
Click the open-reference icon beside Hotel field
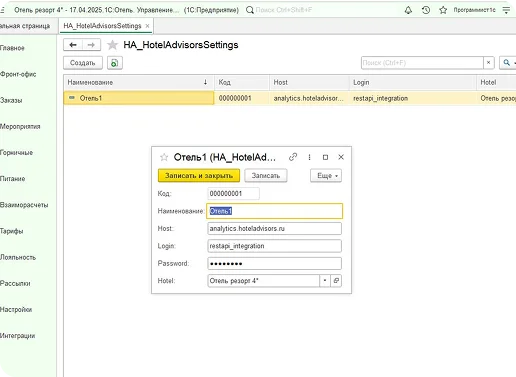click(x=336, y=281)
